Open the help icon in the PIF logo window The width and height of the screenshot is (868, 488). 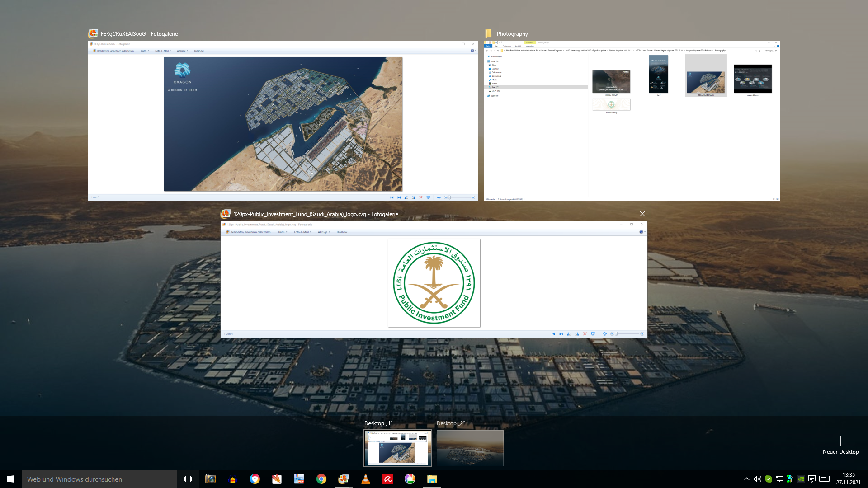click(x=641, y=232)
